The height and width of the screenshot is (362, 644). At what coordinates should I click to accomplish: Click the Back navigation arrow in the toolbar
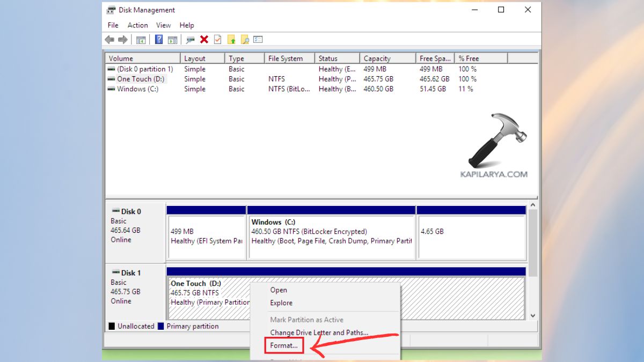(109, 39)
